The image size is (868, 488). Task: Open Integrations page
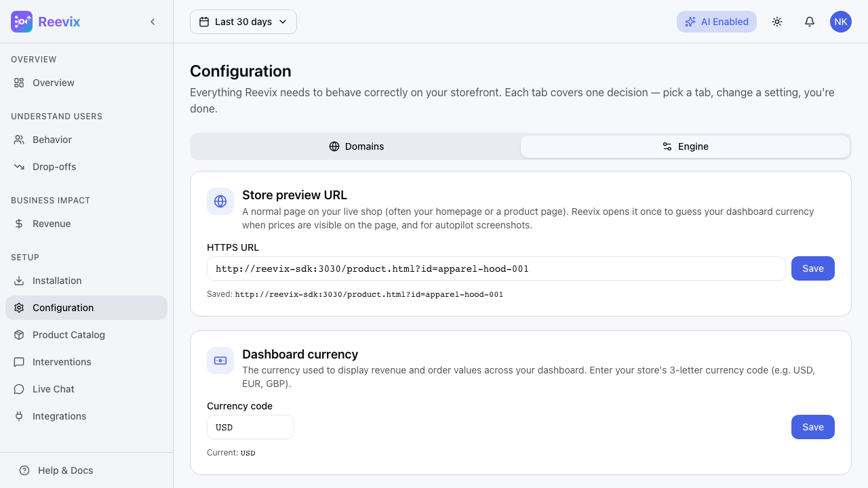tap(86, 416)
